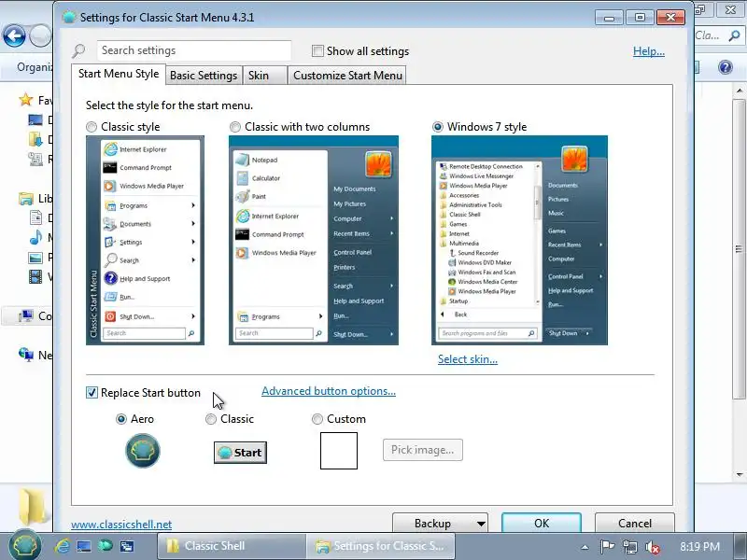
Task: Click the Explorer help question mark icon
Action: click(726, 67)
